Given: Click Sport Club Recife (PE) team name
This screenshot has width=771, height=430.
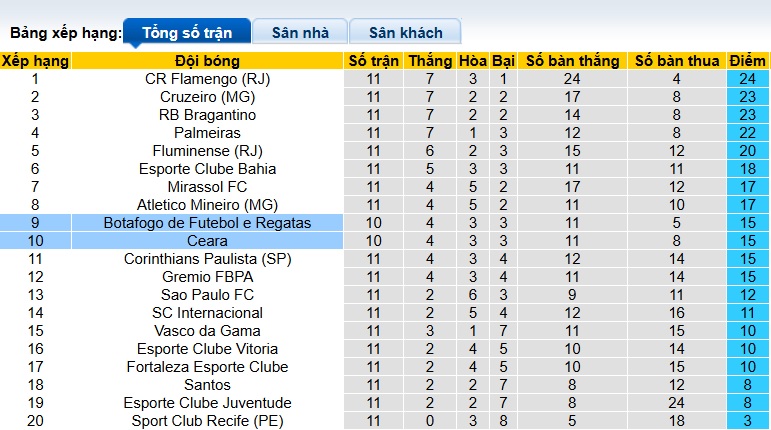Looking at the screenshot, I should click(207, 421).
